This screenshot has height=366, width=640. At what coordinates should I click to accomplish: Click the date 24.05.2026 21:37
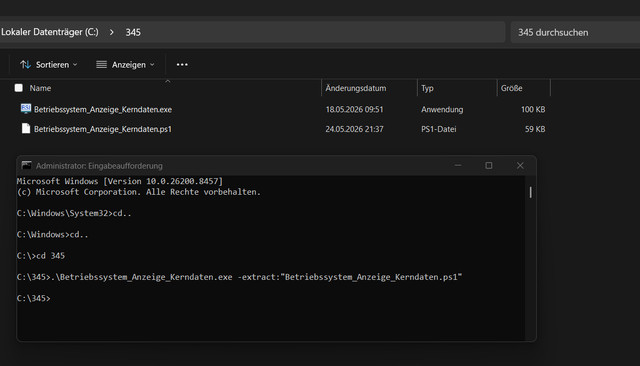click(354, 129)
